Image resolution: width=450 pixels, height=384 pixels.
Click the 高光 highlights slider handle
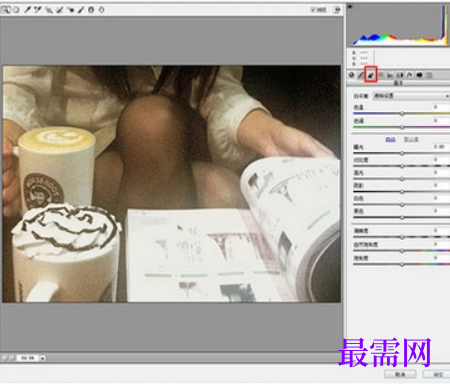click(x=402, y=179)
